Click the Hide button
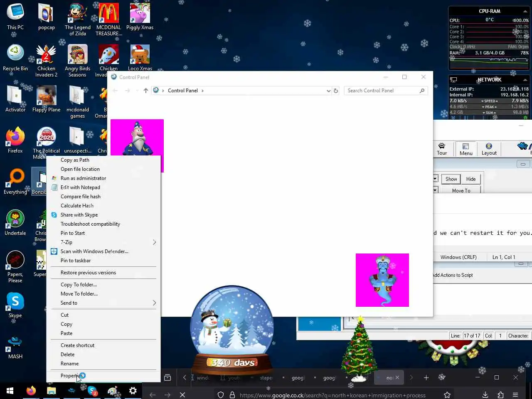Screen dimensions: 532x399 (x=471, y=179)
